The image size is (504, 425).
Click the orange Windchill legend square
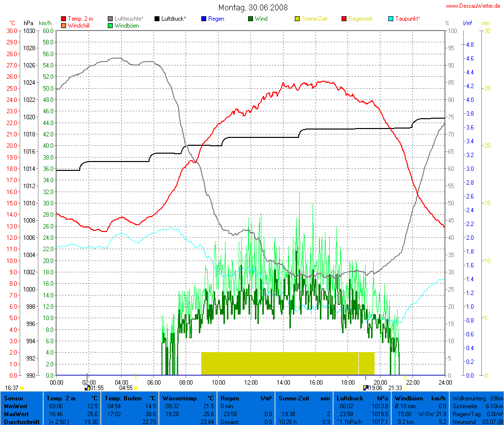pyautogui.click(x=63, y=25)
